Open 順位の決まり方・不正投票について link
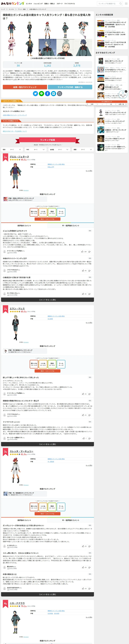 click(15, 131)
